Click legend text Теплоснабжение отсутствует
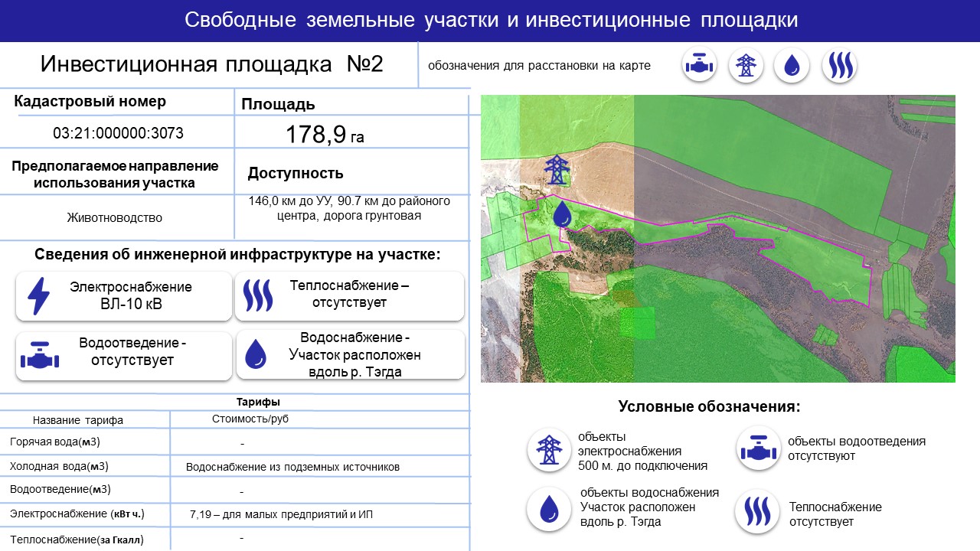The width and height of the screenshot is (980, 551). 835,514
